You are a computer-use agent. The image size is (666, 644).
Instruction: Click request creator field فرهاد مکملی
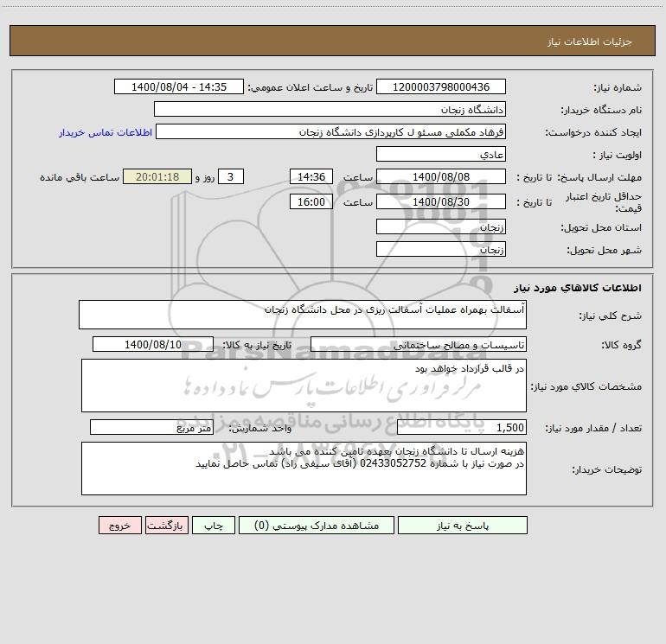pyautogui.click(x=331, y=131)
